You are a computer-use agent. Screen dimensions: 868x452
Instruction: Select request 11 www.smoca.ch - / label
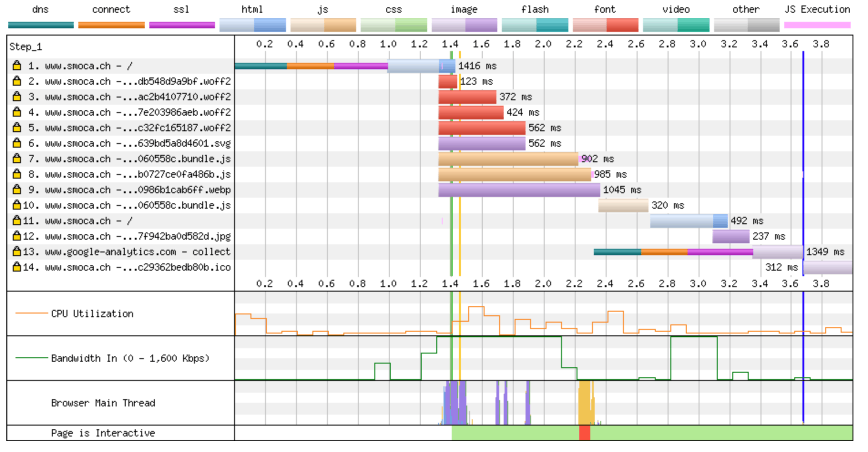pyautogui.click(x=78, y=221)
